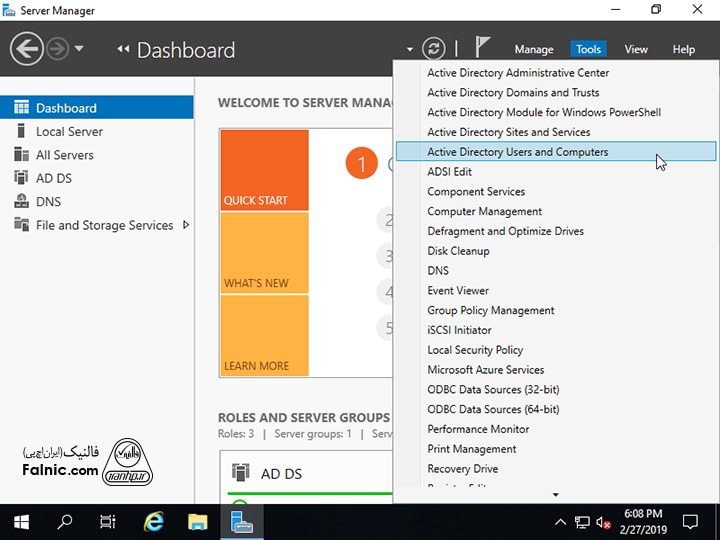Click the back navigation arrow button
The image size is (720, 540).
tap(26, 49)
